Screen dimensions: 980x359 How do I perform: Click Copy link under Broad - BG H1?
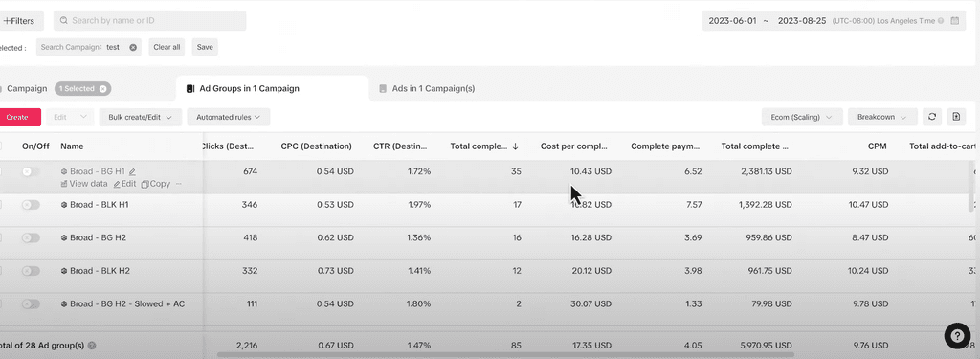point(156,184)
